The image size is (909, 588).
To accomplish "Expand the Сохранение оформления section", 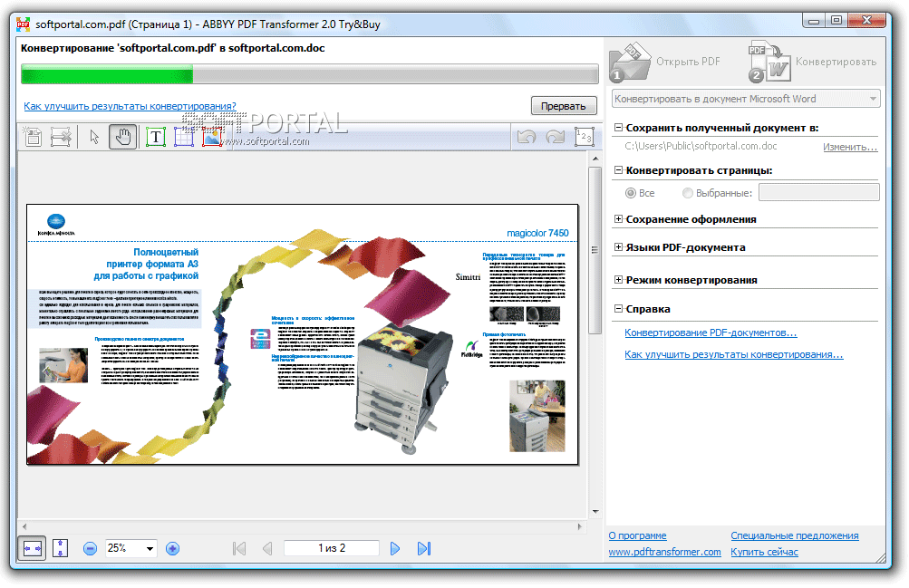I will 619,219.
